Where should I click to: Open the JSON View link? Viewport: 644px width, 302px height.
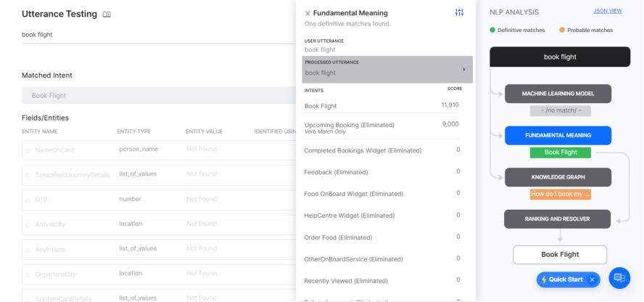607,12
